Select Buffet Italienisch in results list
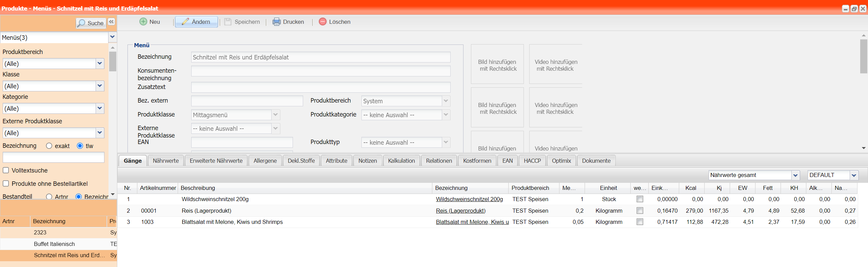 (x=54, y=244)
